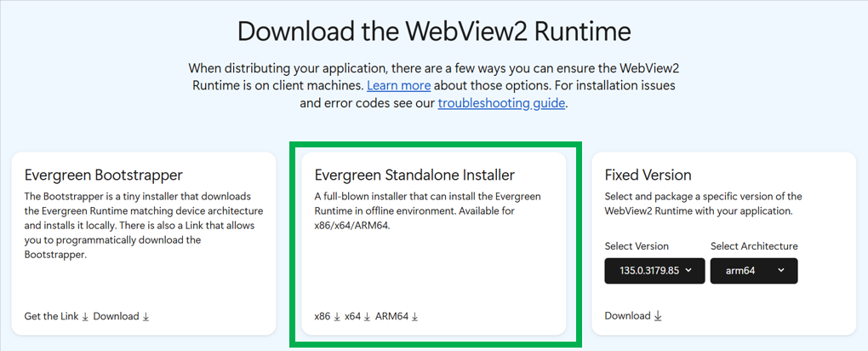The height and width of the screenshot is (351, 868).
Task: Download the ARM64 standalone installer
Action: [397, 316]
